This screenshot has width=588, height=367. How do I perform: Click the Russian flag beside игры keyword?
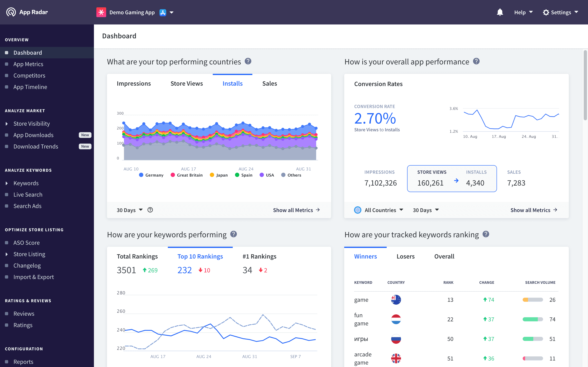tap(396, 339)
